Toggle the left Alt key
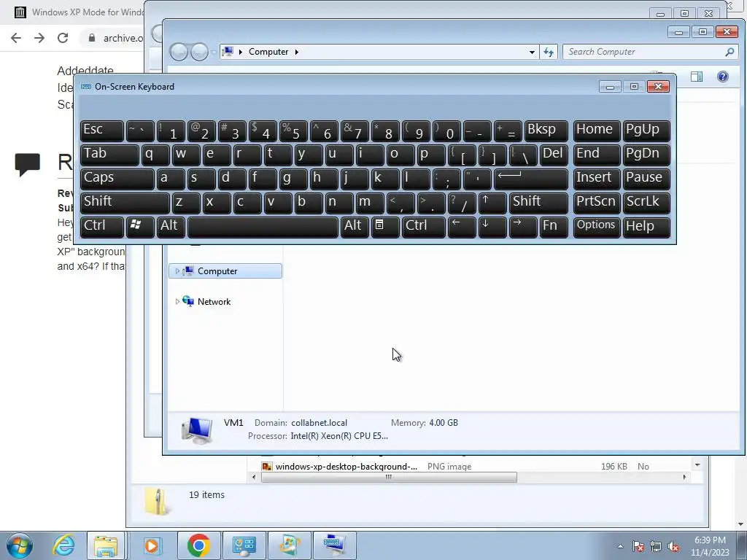Image resolution: width=747 pixels, height=560 pixels. click(171, 227)
